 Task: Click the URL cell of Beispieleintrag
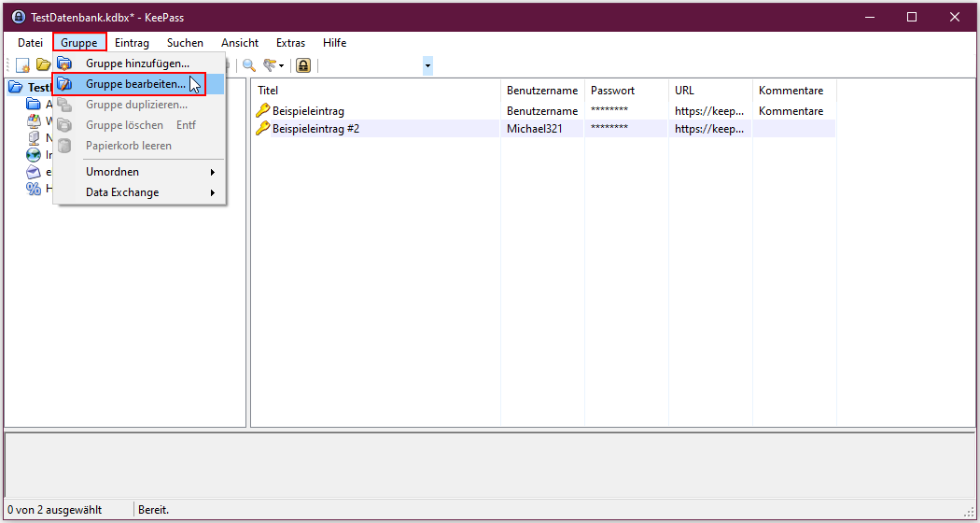click(709, 111)
